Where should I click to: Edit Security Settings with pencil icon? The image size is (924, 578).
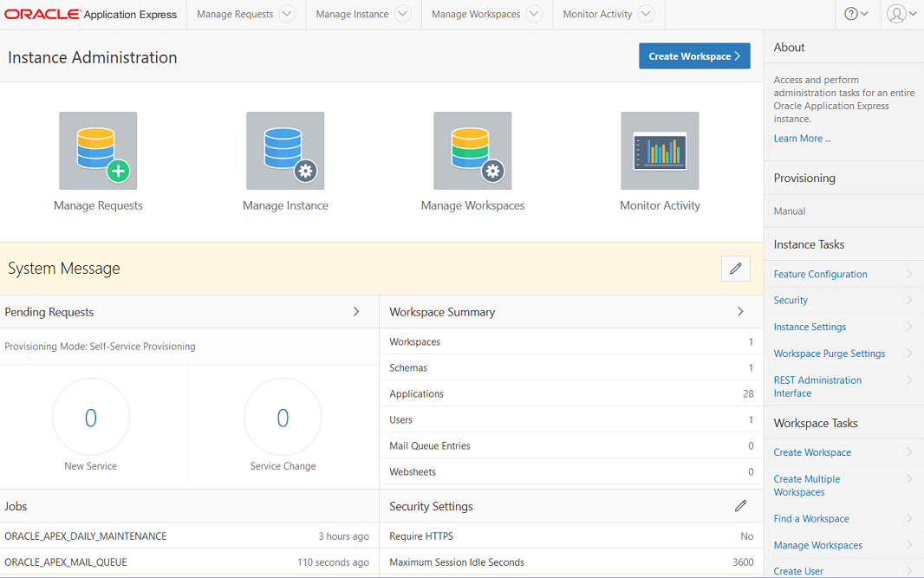(741, 506)
